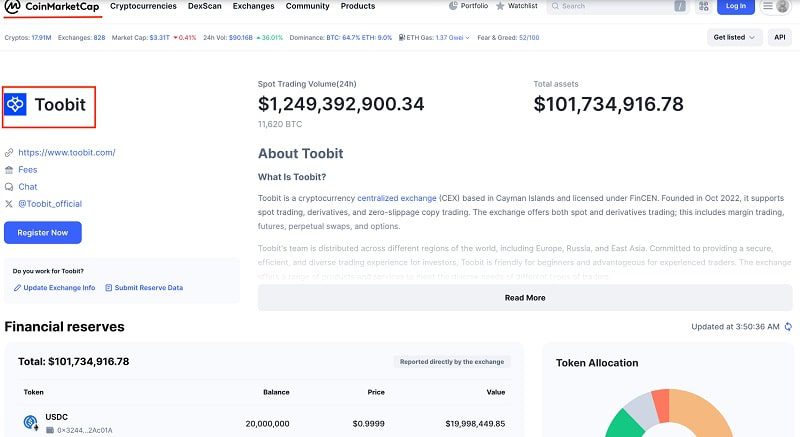The width and height of the screenshot is (800, 437).
Task: Open the Exchanges menu
Action: coord(253,6)
